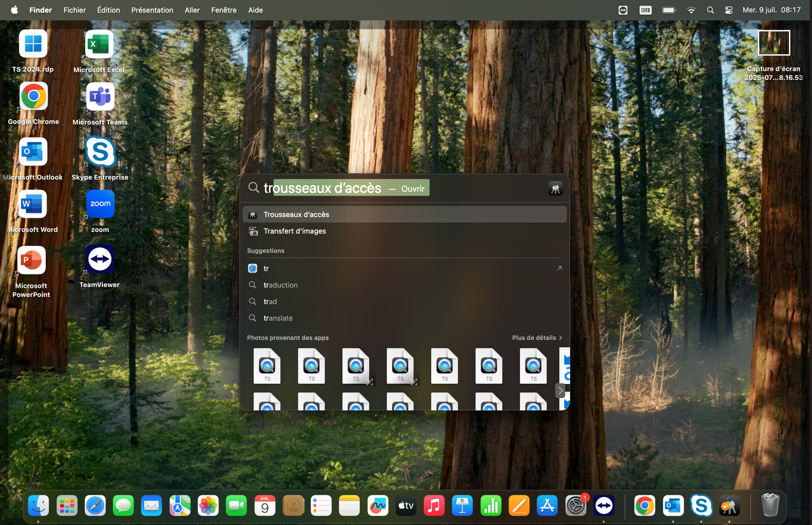This screenshot has height=525, width=812.
Task: Open Launchpad from the Dock
Action: coord(67,506)
